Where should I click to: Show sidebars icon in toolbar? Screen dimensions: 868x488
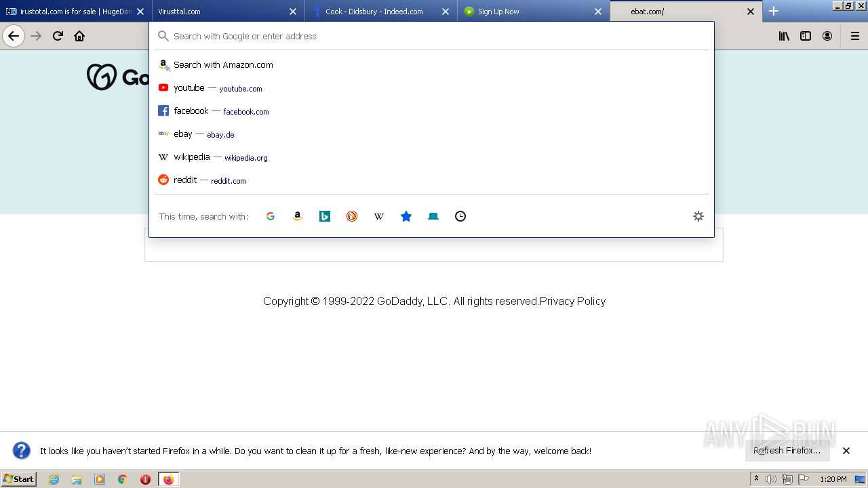pos(806,36)
